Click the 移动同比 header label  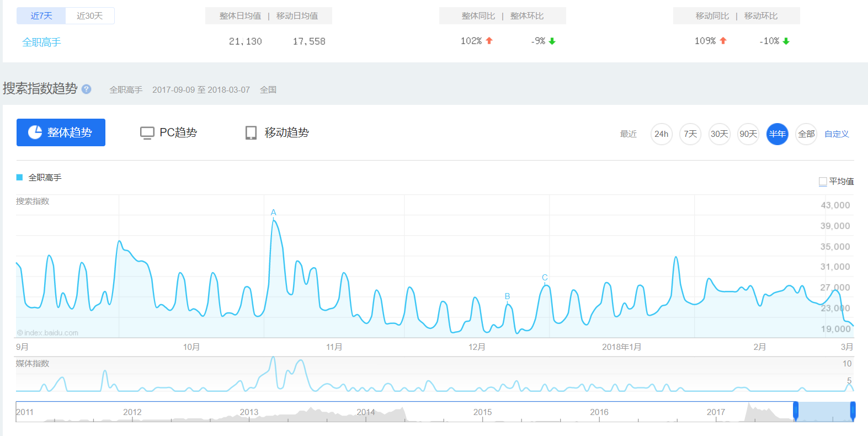pos(712,16)
